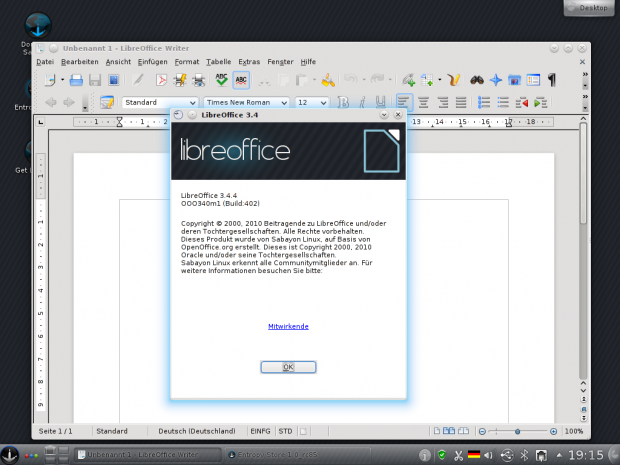Open the Hilfe menu
The height and width of the screenshot is (465, 620).
(308, 62)
